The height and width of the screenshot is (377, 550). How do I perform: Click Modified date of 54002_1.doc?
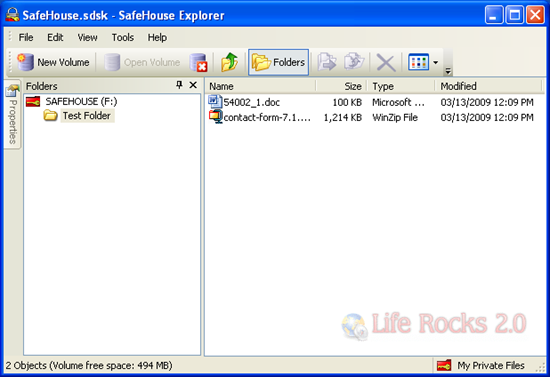(487, 102)
